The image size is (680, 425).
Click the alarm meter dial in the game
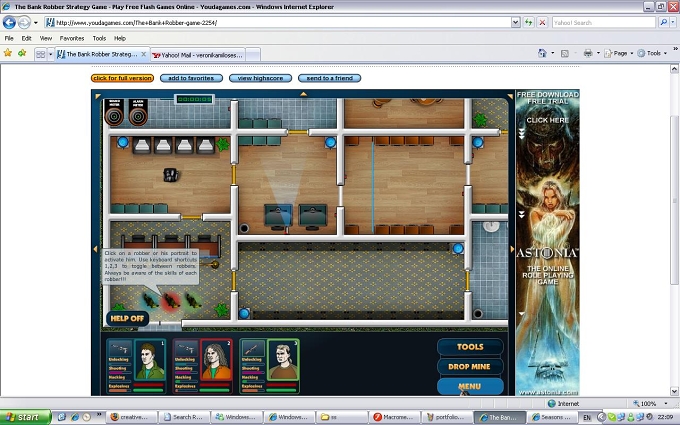point(138,116)
